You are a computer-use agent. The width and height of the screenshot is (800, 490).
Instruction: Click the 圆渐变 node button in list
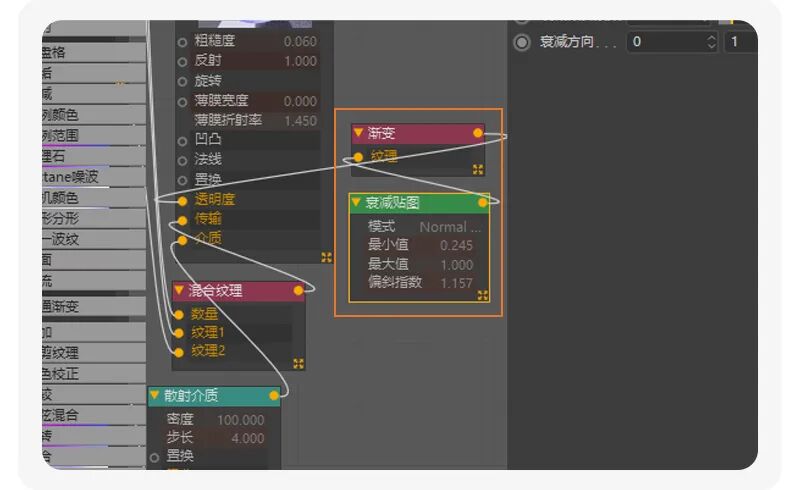[x=94, y=306]
